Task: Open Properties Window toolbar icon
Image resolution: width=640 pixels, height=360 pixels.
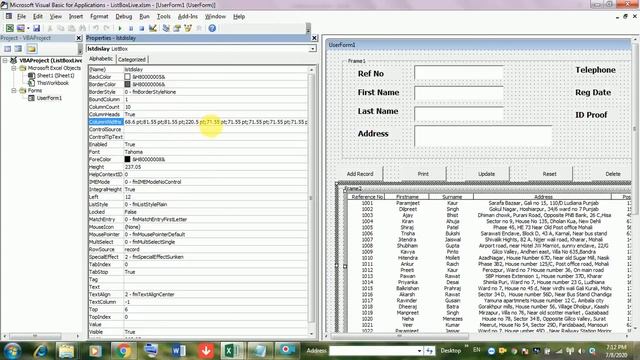Action: 177,28
